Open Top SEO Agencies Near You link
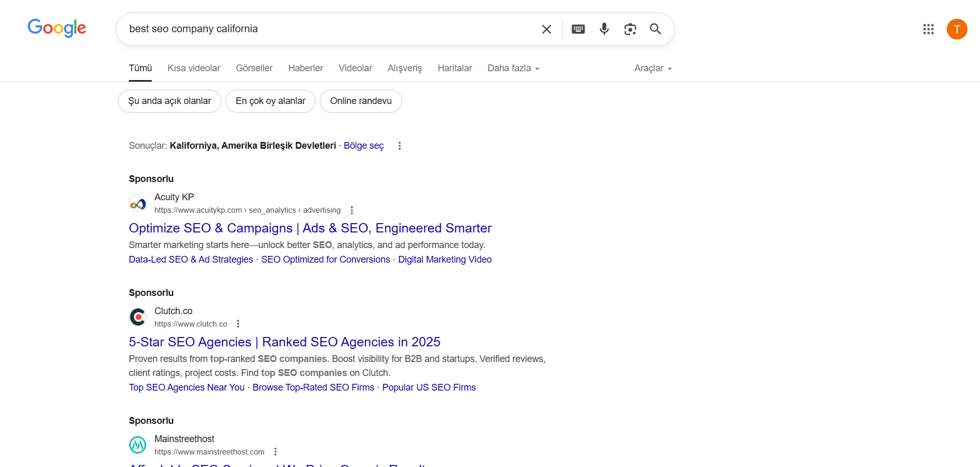Viewport: 980px width, 467px height. coord(187,387)
